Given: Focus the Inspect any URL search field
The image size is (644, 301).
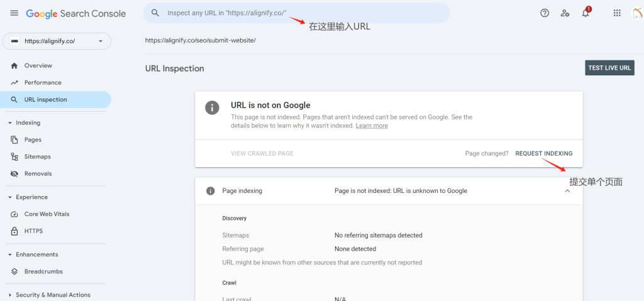Looking at the screenshot, I should click(x=297, y=13).
